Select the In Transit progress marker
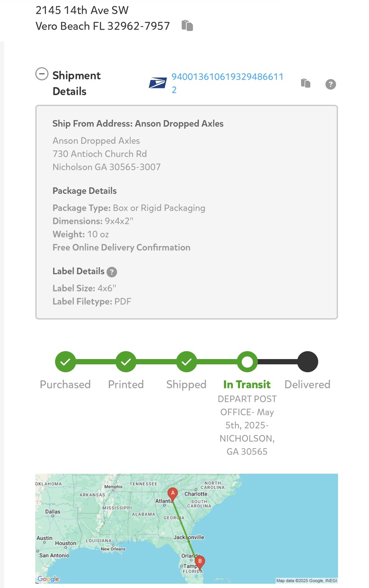Viewport: 369px width, 588px height. pos(247,362)
